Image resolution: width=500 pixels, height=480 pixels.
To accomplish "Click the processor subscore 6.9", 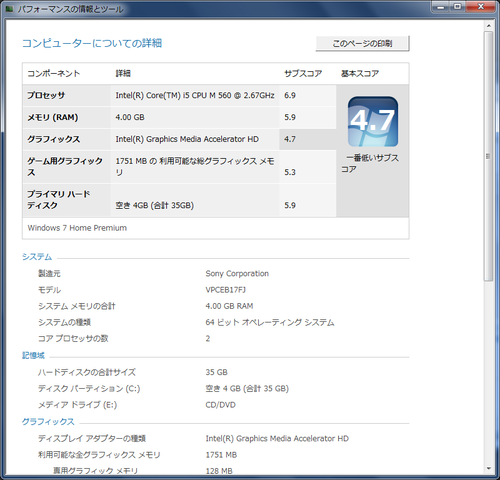I will tap(290, 95).
